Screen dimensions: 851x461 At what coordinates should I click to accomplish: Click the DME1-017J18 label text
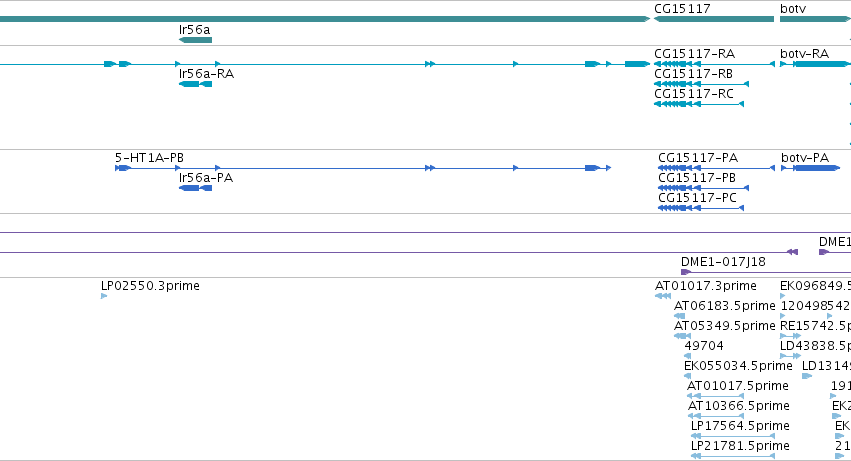723,262
